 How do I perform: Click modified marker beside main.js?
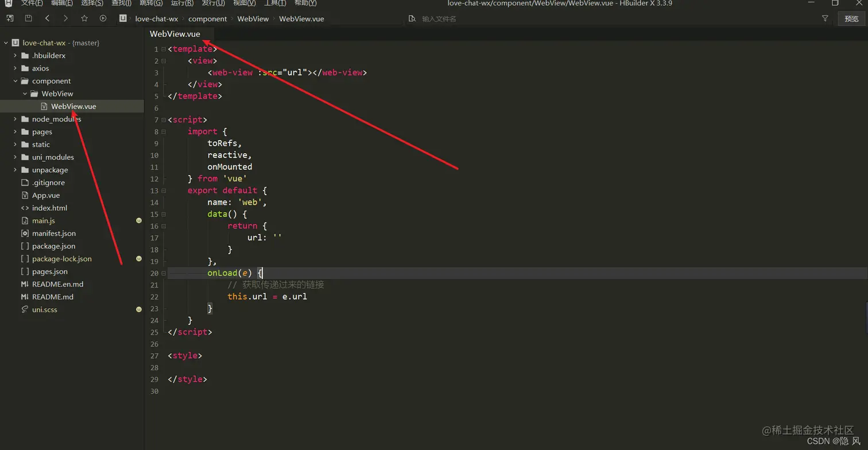pyautogui.click(x=139, y=220)
